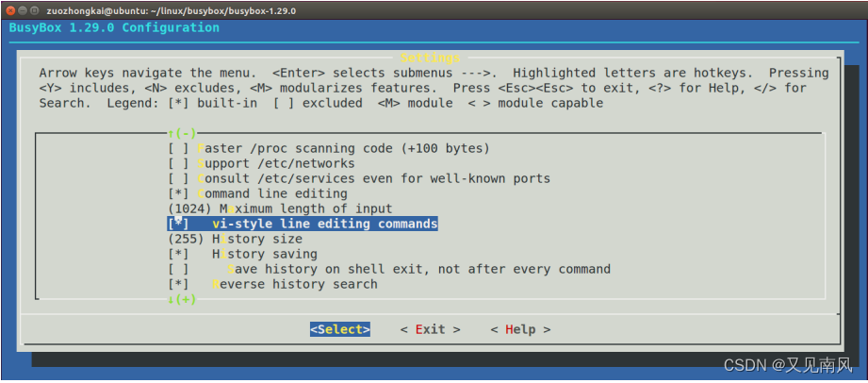Edit History size value (255)
Image resolution: width=868 pixels, height=383 pixels.
coord(236,239)
